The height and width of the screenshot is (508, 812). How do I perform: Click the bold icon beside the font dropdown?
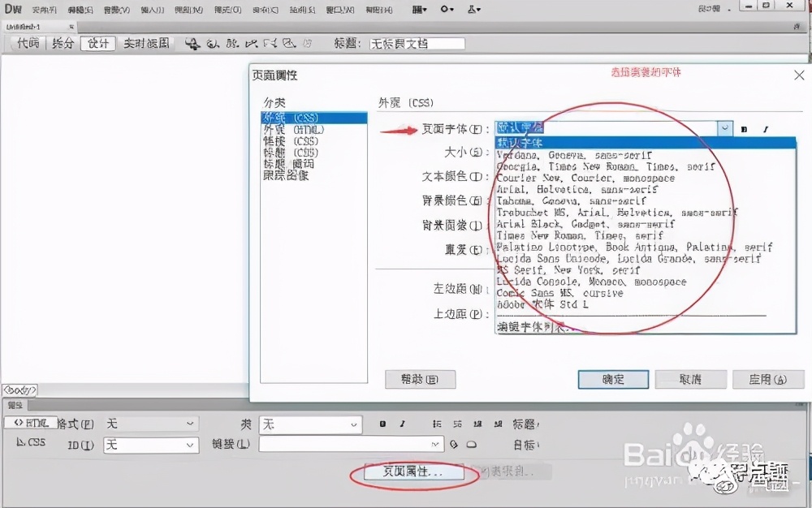[x=743, y=128]
